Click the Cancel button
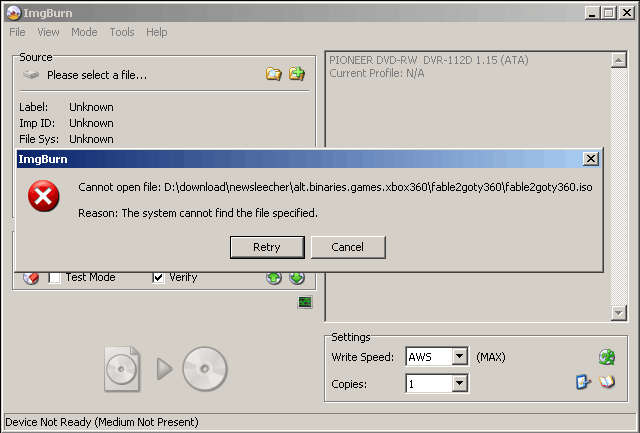640x433 pixels. tap(348, 247)
